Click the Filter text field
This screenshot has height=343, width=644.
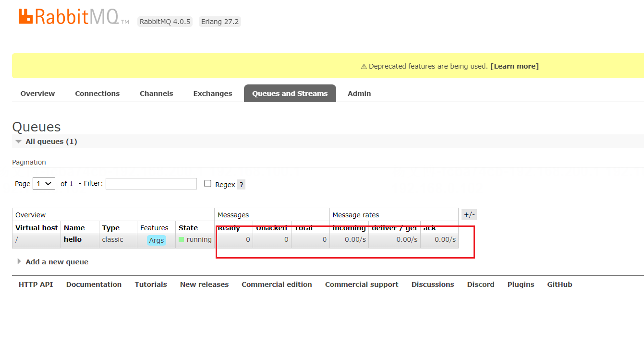[151, 184]
